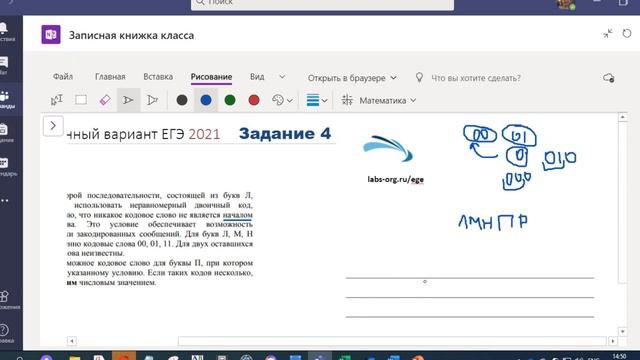
Task: Click the labs-org.ru/ege link text
Action: pyautogui.click(x=396, y=179)
